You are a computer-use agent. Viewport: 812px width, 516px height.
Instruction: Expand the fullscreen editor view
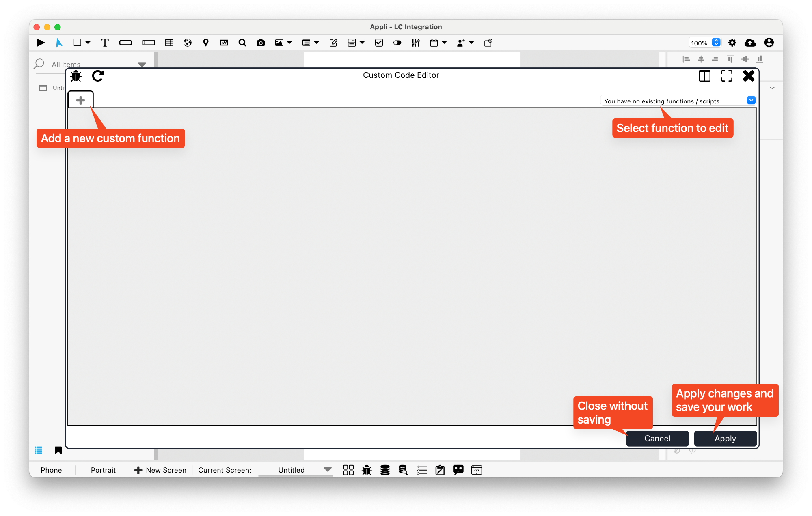(727, 76)
